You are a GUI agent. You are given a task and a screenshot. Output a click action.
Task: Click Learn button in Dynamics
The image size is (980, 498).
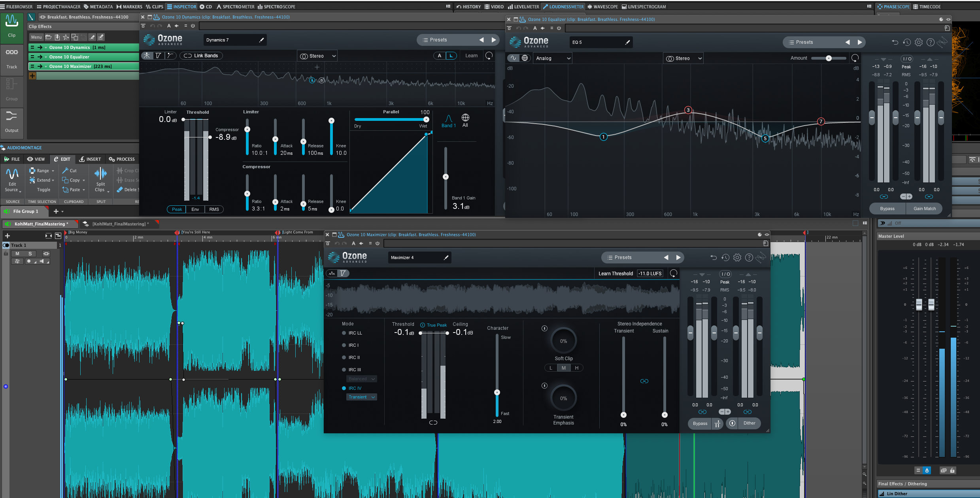(471, 56)
